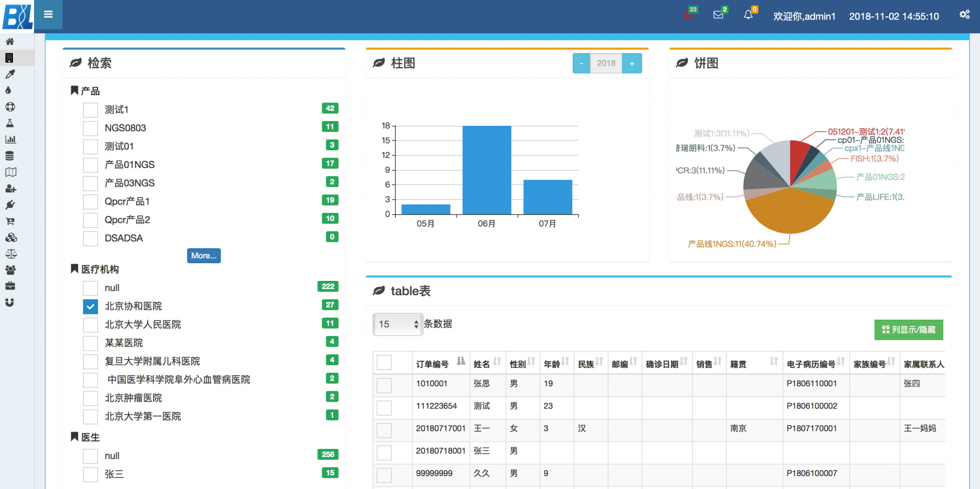Image resolution: width=980 pixels, height=489 pixels.
Task: Increase chart year with plus button
Action: click(632, 63)
